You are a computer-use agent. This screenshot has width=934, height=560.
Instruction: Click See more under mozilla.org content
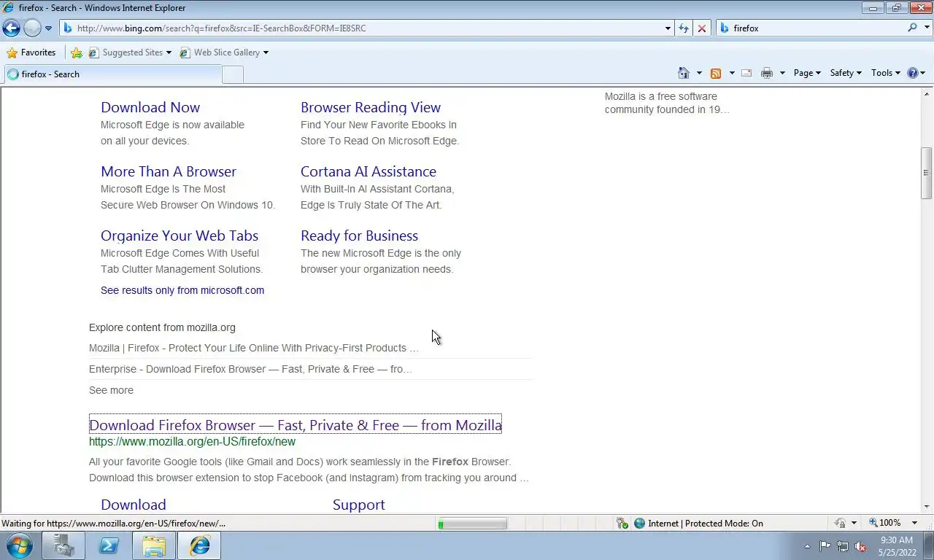tap(111, 390)
